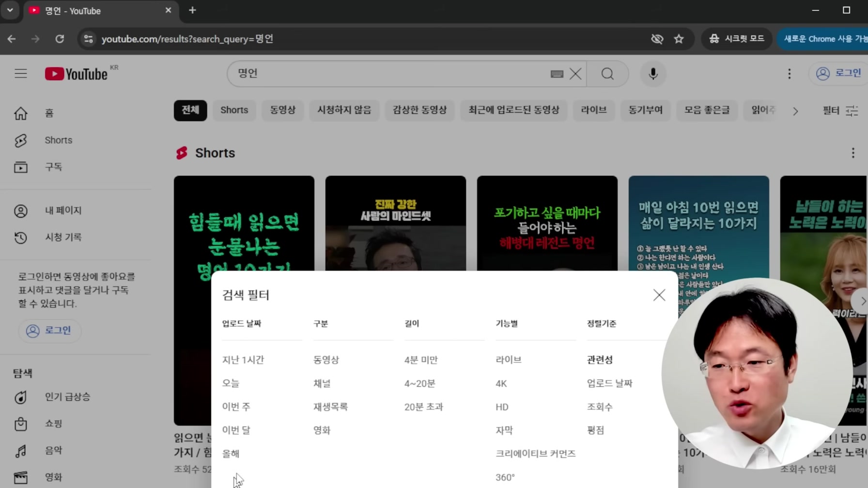
Task: Close the 검색 필터 dialog
Action: pyautogui.click(x=659, y=295)
